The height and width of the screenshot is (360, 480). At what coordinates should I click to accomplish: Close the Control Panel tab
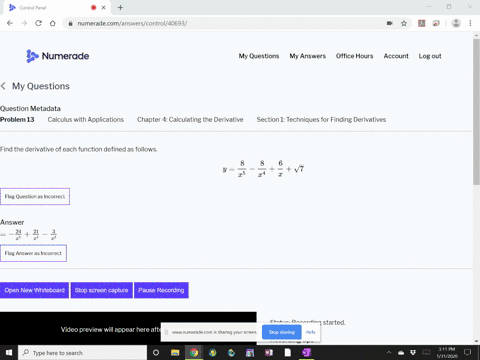pos(104,7)
